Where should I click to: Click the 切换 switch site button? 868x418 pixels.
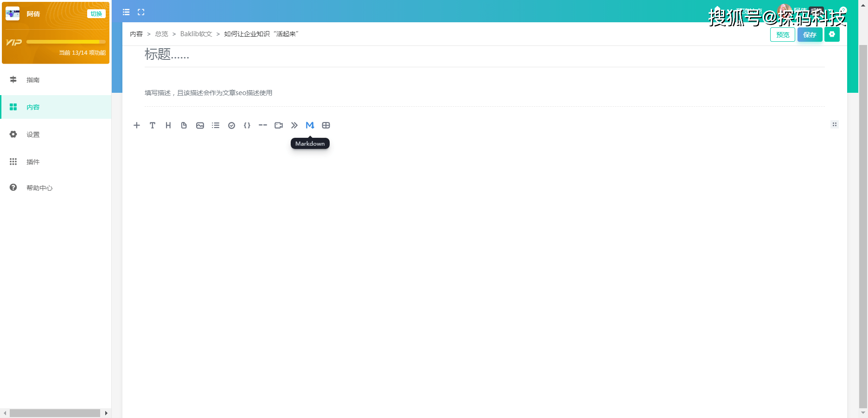[96, 14]
